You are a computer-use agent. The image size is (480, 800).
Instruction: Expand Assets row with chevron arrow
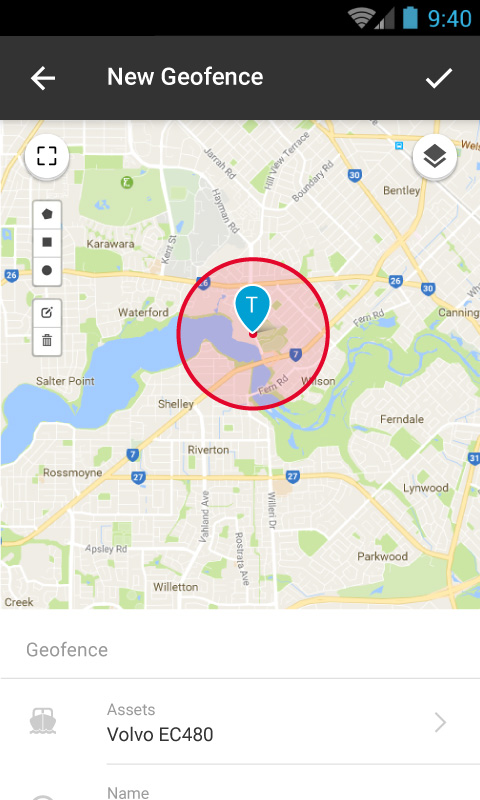(440, 722)
